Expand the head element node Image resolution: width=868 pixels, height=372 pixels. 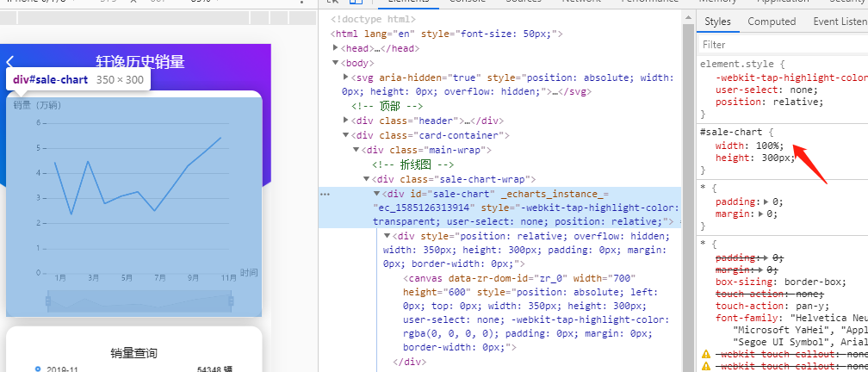[336, 48]
